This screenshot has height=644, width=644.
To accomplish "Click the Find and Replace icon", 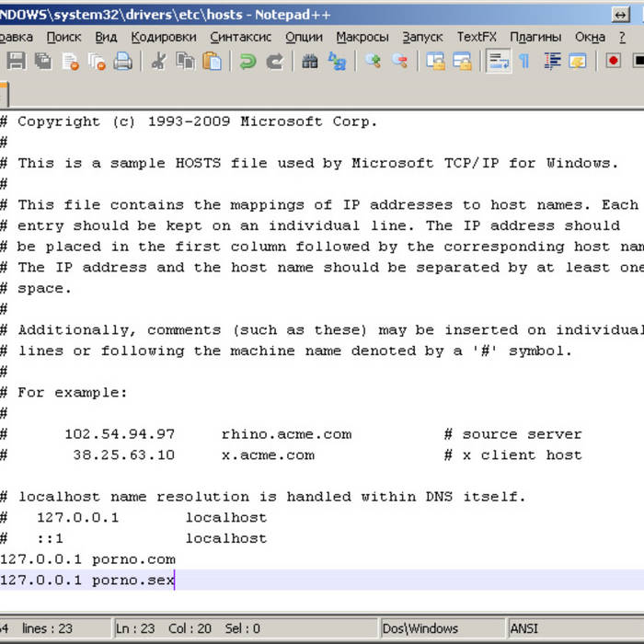I will 338,62.
